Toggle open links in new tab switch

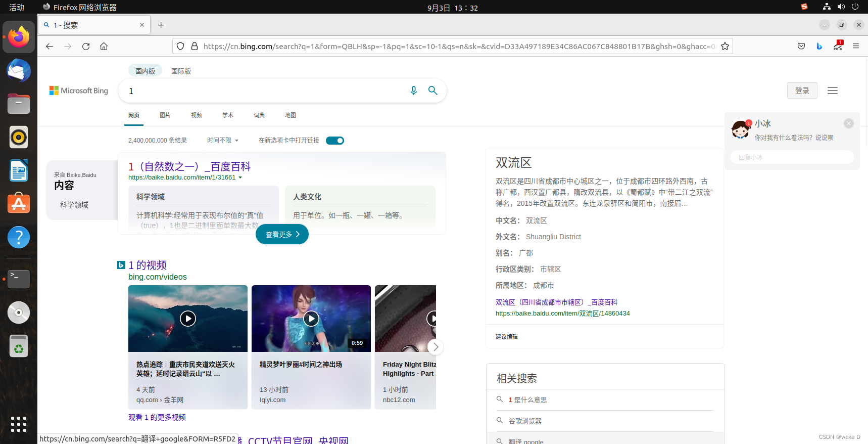[335, 141]
